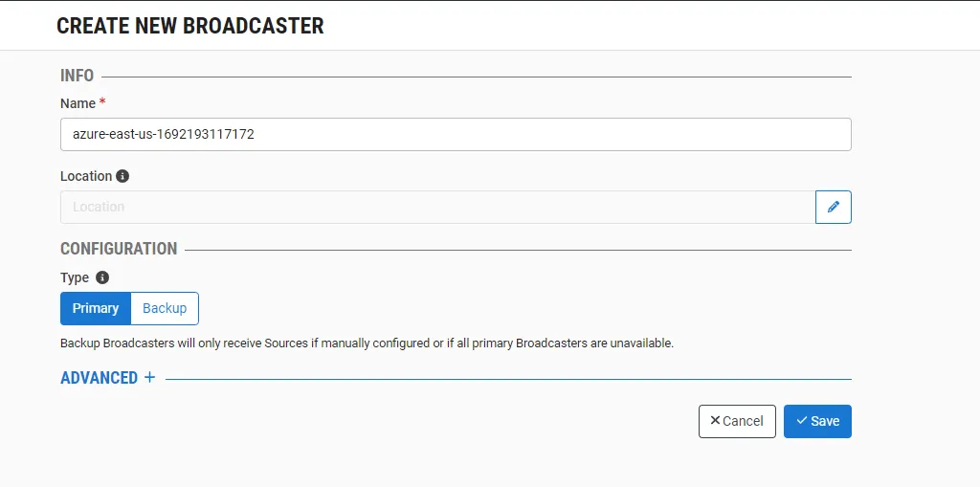Viewport: 980px width, 487px height.
Task: Click the pencil edit icon beside Location
Action: tap(834, 207)
